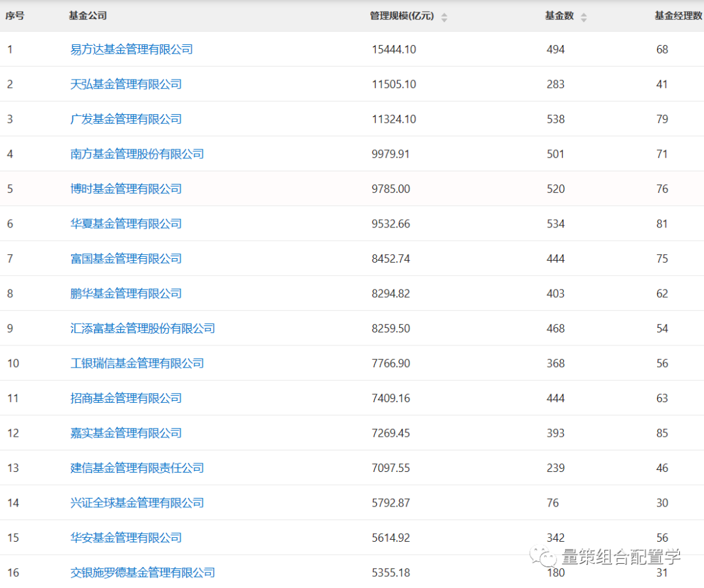Click fund count 520 for 博时

pos(555,189)
